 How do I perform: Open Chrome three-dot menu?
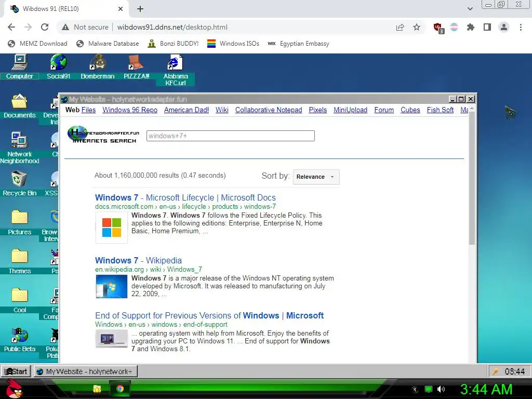pyautogui.click(x=521, y=27)
